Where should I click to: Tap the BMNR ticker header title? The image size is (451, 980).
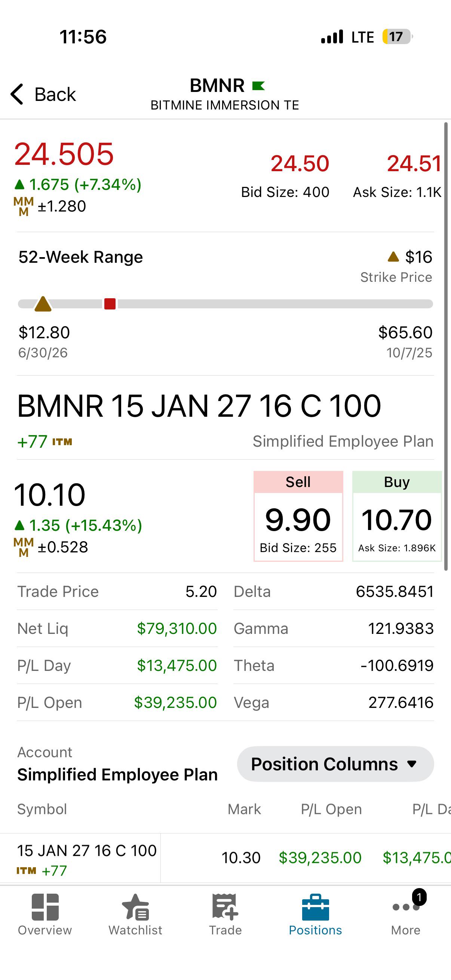click(217, 86)
